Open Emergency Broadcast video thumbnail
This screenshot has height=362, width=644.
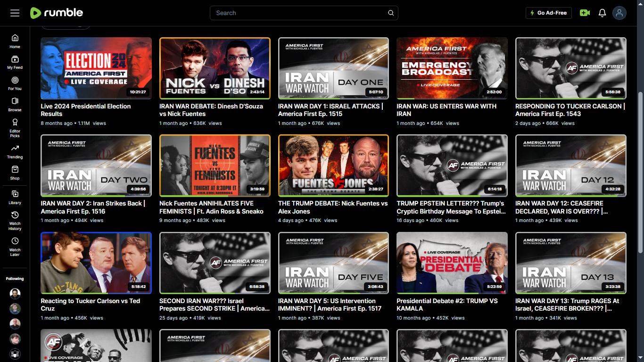coord(452,68)
